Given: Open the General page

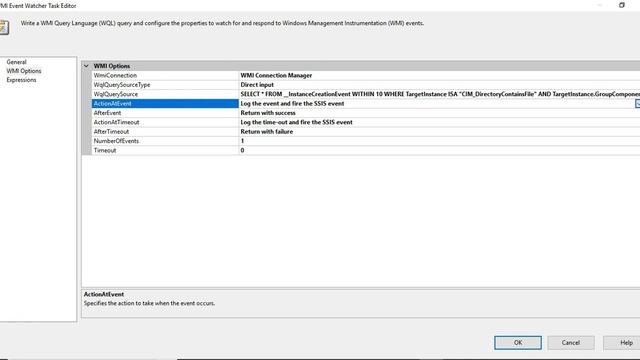Looking at the screenshot, I should (x=16, y=62).
